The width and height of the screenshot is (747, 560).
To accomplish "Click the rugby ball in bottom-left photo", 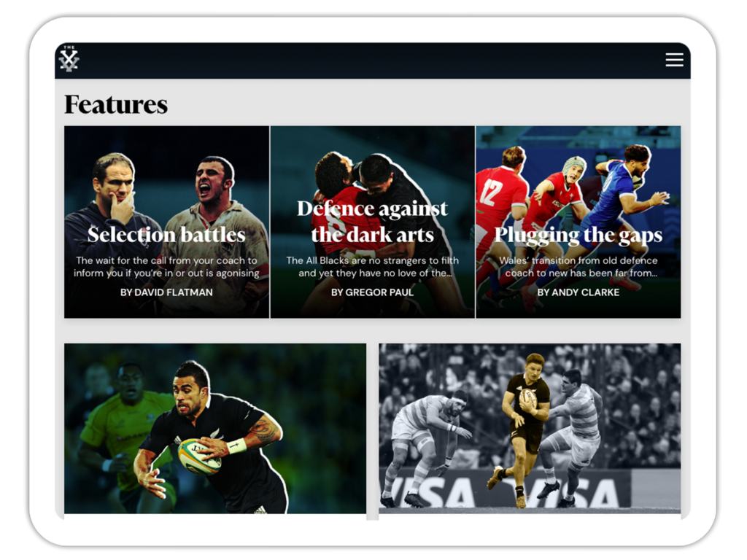I will pyautogui.click(x=198, y=456).
